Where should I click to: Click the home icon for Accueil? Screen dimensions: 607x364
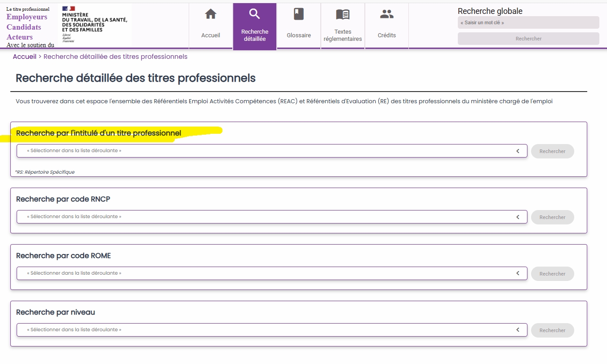coord(210,14)
